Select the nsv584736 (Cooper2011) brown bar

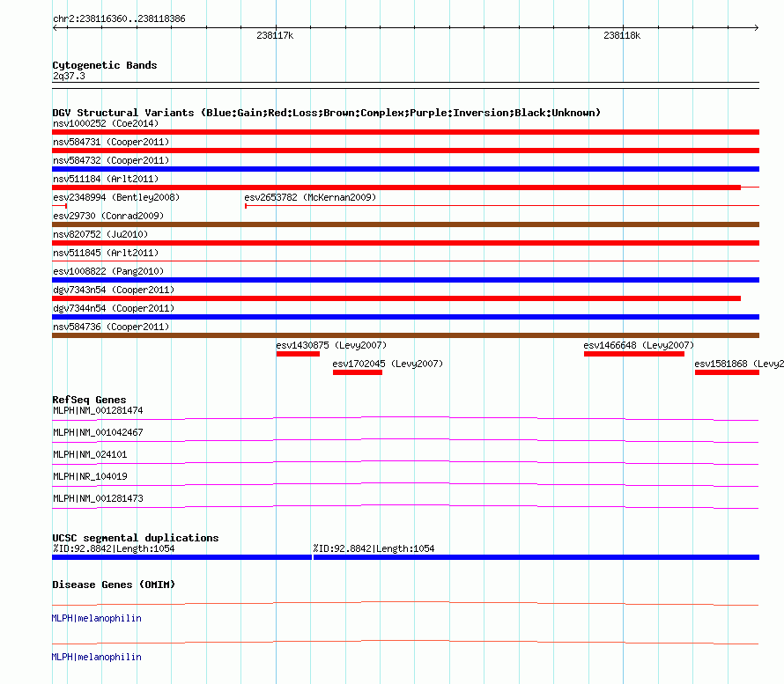tap(405, 335)
